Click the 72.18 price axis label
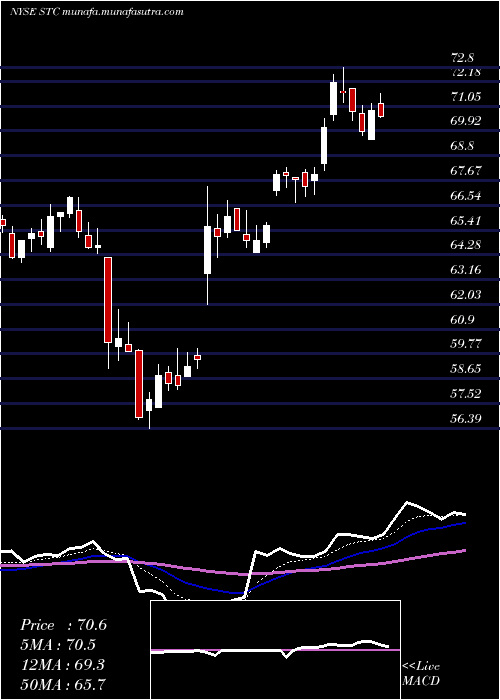 tap(466, 72)
